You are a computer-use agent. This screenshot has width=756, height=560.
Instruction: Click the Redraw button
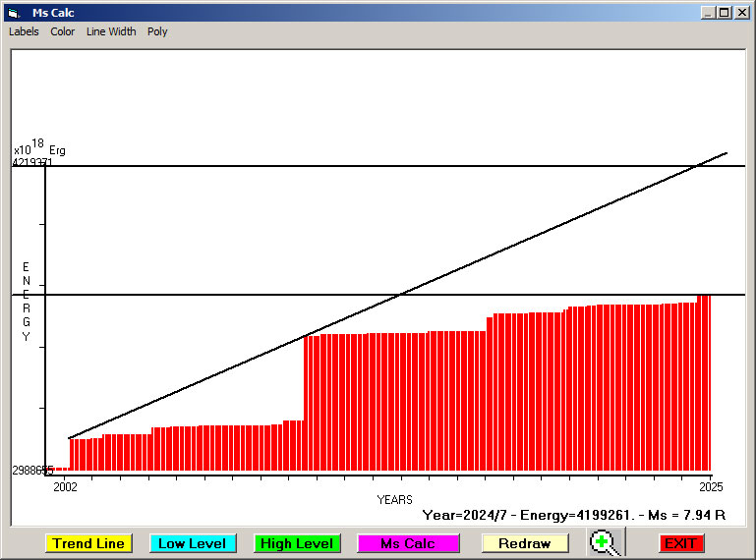tap(524, 543)
